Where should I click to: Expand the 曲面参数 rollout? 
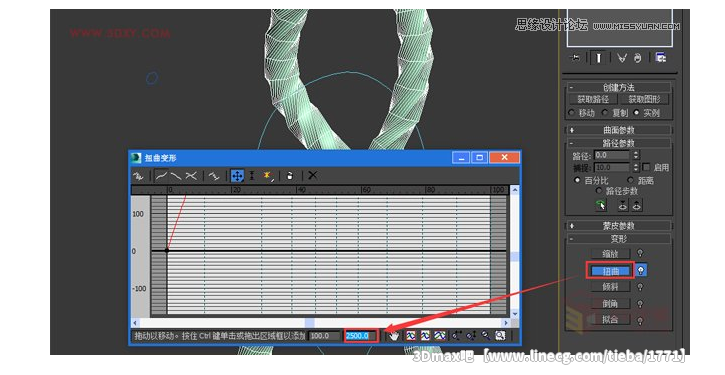pos(618,130)
